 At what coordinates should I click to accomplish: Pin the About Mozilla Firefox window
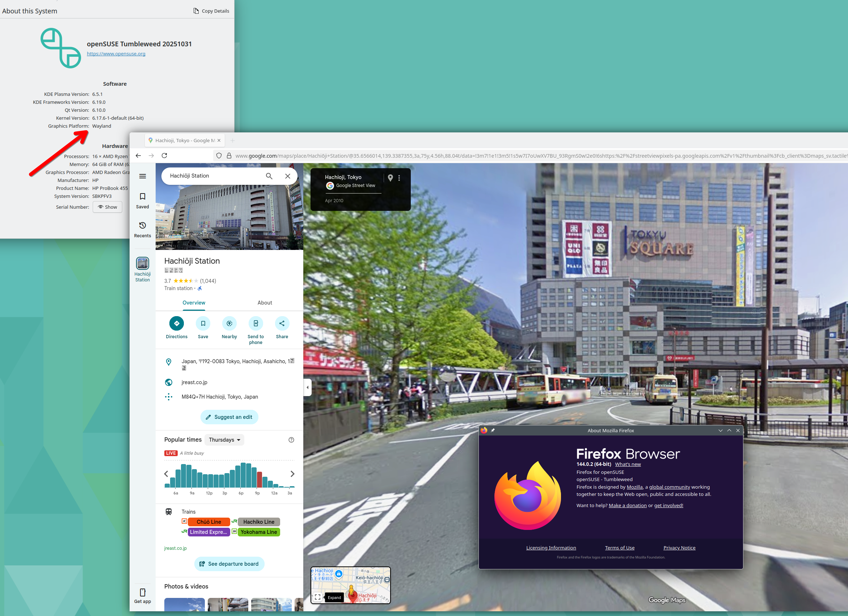[493, 430]
